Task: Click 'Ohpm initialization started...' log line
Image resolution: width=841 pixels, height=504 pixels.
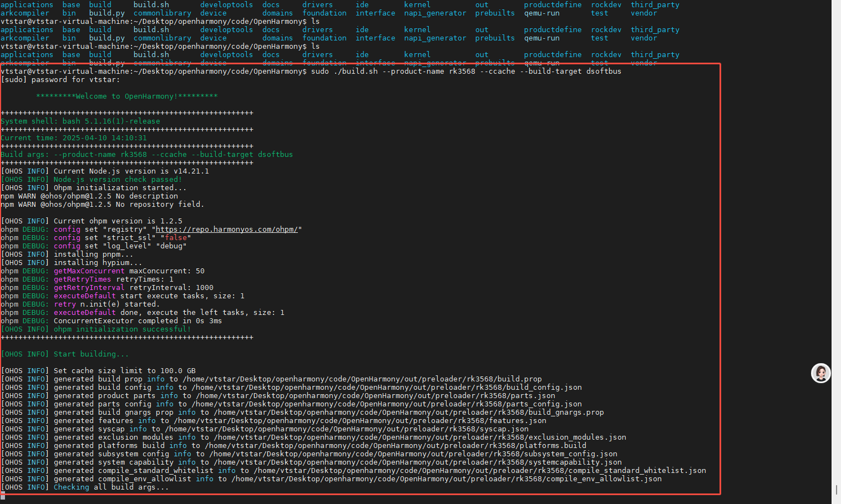Action: tap(94, 187)
